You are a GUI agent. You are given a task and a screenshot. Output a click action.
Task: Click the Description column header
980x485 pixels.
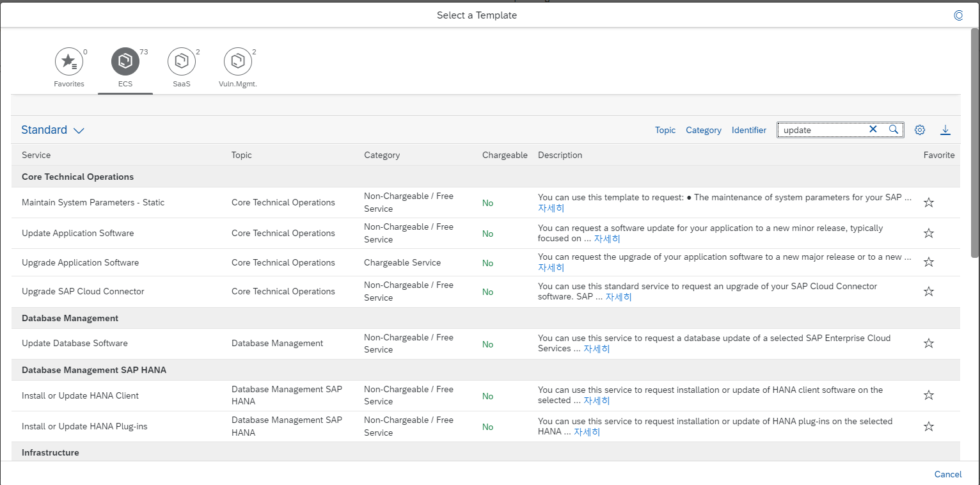(560, 155)
